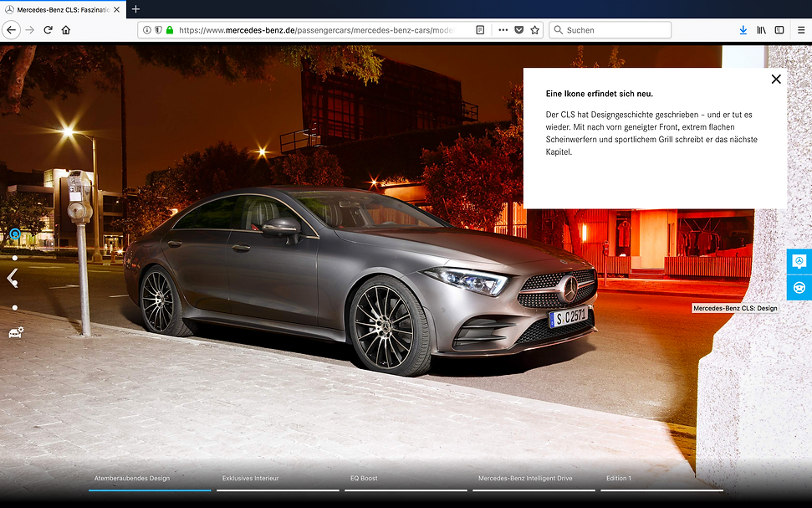This screenshot has width=812, height=508.
Task: Toggle the browser sidebar
Action: click(779, 30)
